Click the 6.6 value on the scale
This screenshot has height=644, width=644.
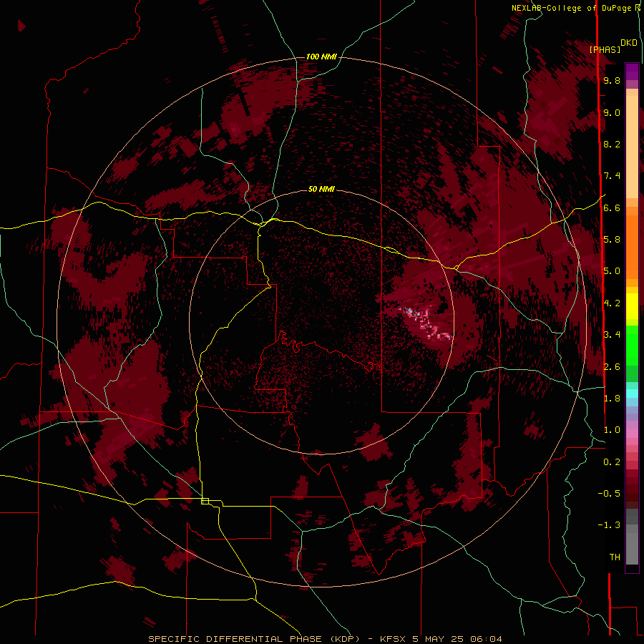point(612,208)
